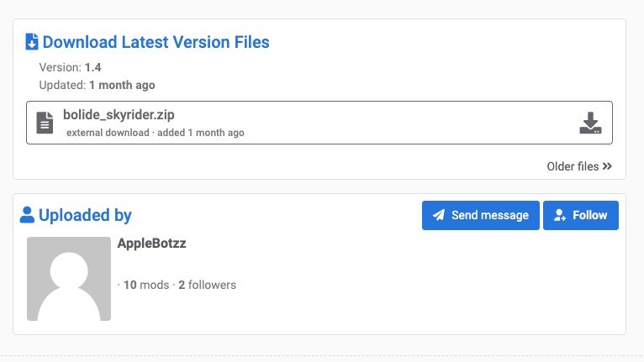644x362 pixels.
Task: Click the Version 1.4 label
Action: (70, 66)
